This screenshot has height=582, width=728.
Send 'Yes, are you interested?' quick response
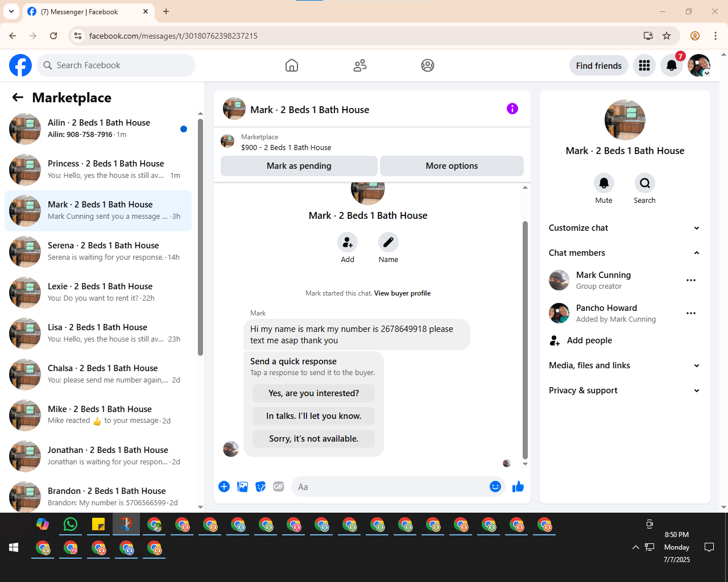[313, 393]
